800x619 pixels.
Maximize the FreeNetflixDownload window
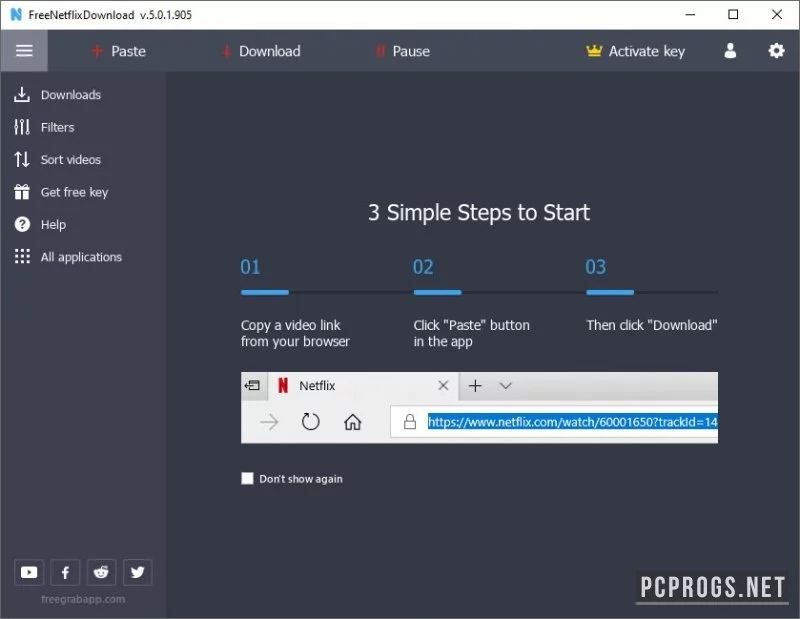(x=733, y=14)
